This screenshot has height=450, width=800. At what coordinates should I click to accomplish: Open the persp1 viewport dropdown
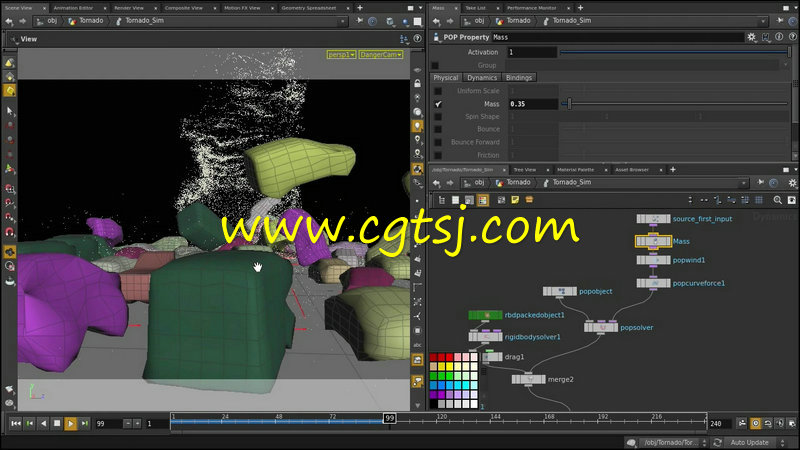point(341,55)
